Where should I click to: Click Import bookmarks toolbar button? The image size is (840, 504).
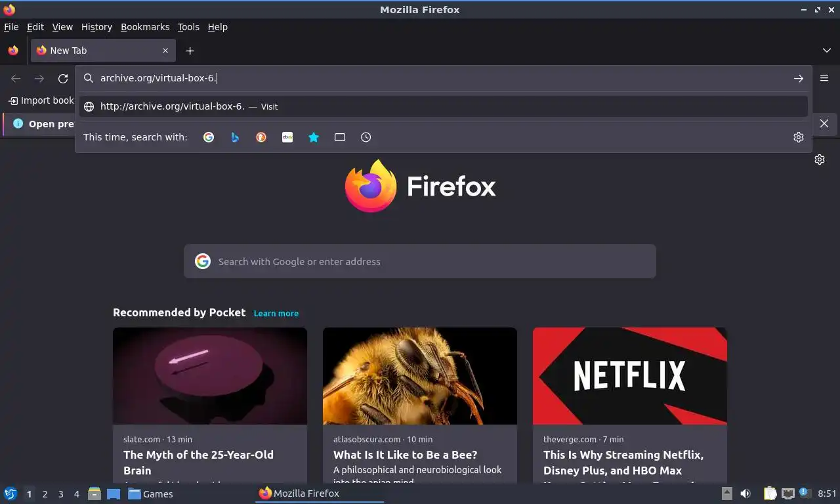pyautogui.click(x=41, y=100)
